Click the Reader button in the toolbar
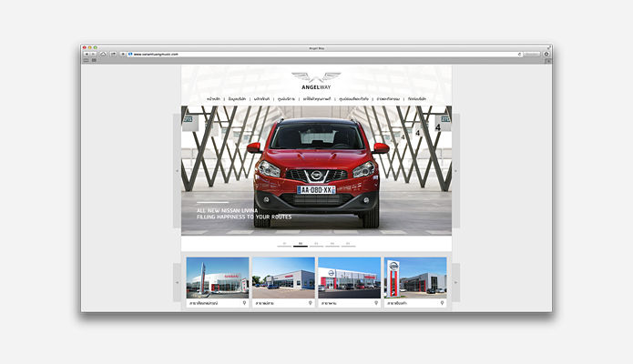The width and height of the screenshot is (633, 364). pos(532,54)
